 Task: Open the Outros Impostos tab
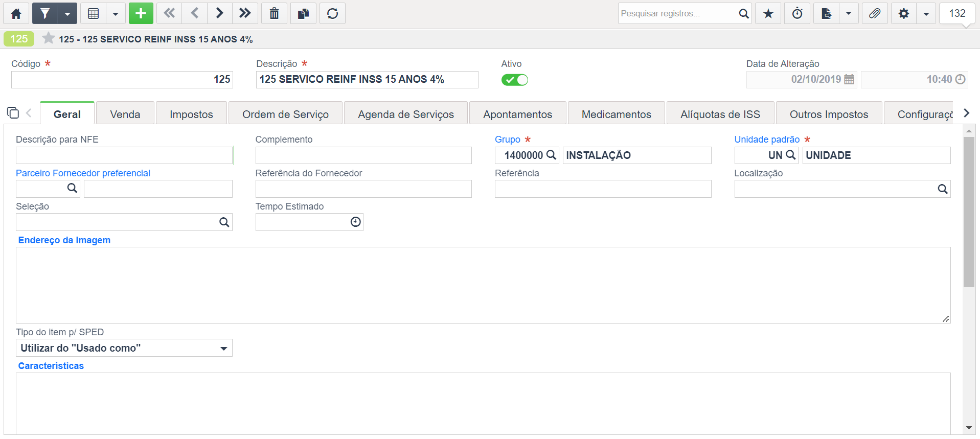coord(829,114)
